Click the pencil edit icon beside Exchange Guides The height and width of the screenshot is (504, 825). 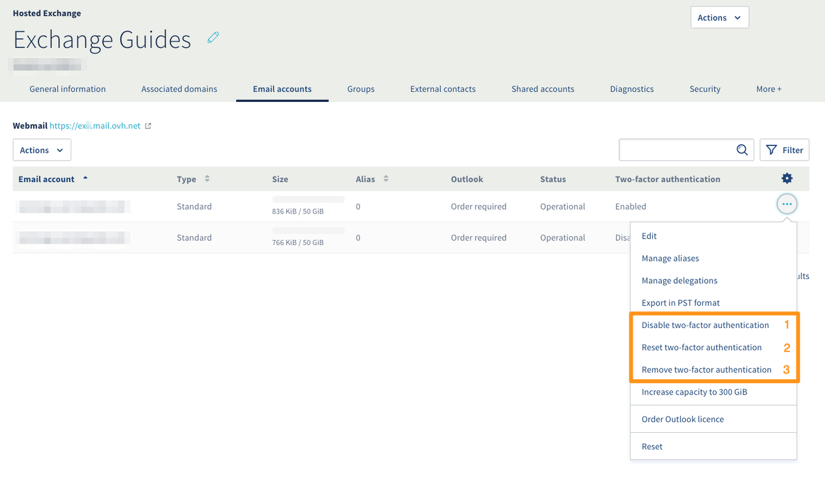click(x=213, y=38)
